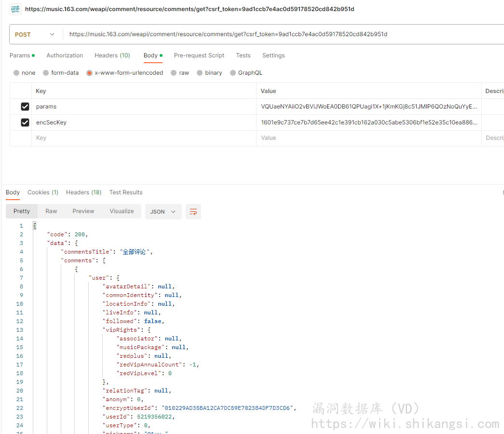This screenshot has width=504, height=434.
Task: Select the raw body type option
Action: [x=174, y=73]
